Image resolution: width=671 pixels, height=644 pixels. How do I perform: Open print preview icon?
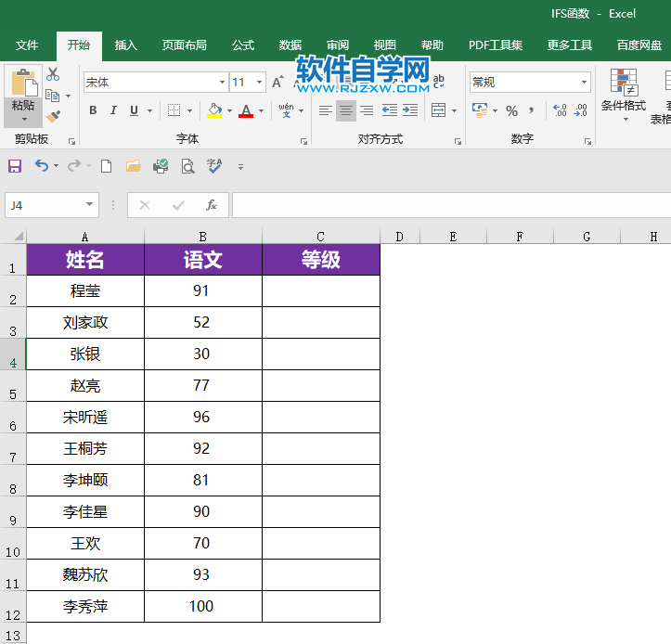[187, 166]
